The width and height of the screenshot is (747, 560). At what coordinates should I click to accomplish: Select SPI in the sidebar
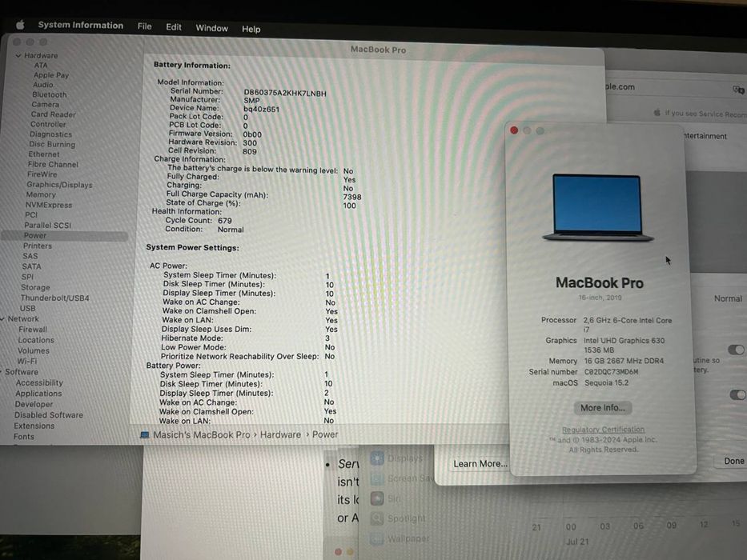[28, 277]
